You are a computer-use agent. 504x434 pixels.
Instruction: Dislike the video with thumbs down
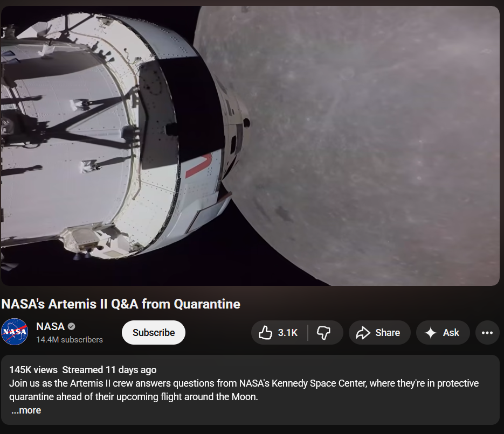point(323,333)
